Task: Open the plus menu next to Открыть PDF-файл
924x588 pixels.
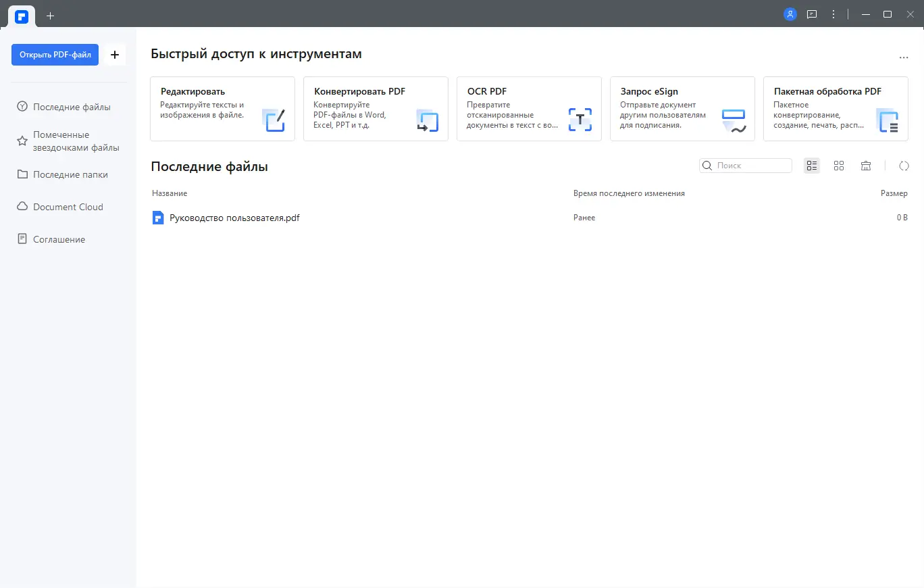Action: click(x=114, y=55)
